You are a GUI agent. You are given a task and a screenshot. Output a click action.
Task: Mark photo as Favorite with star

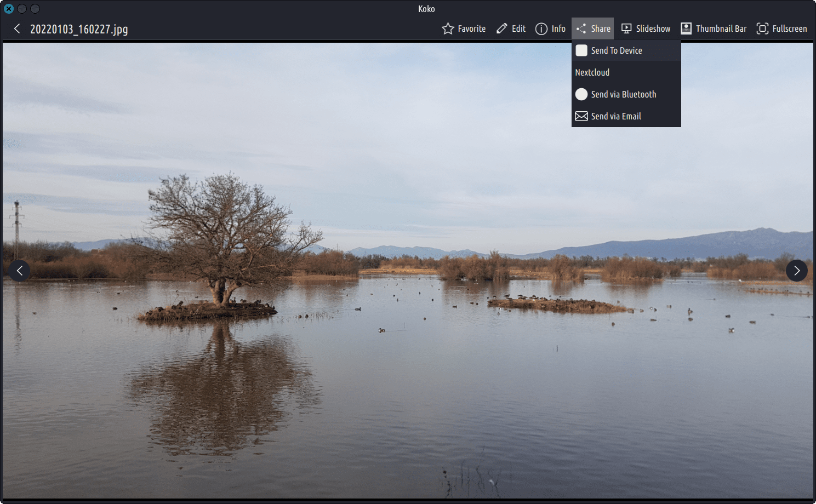pos(464,28)
